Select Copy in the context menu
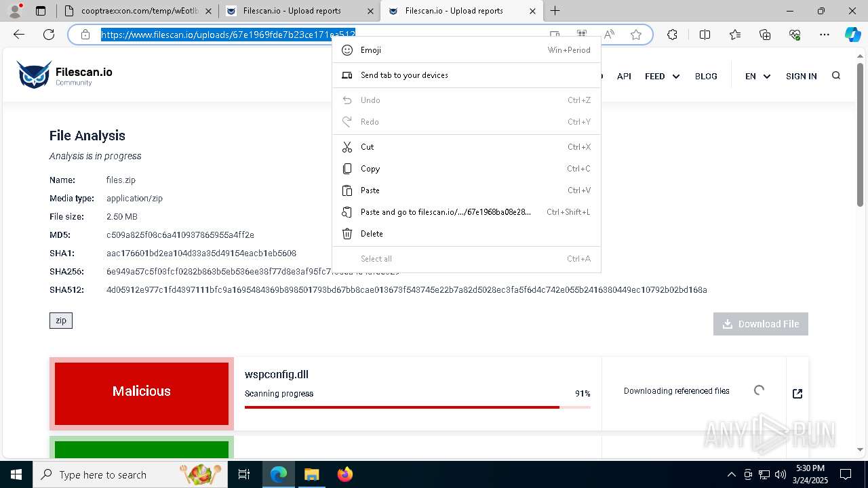Viewport: 868px width, 488px height. tap(467, 169)
